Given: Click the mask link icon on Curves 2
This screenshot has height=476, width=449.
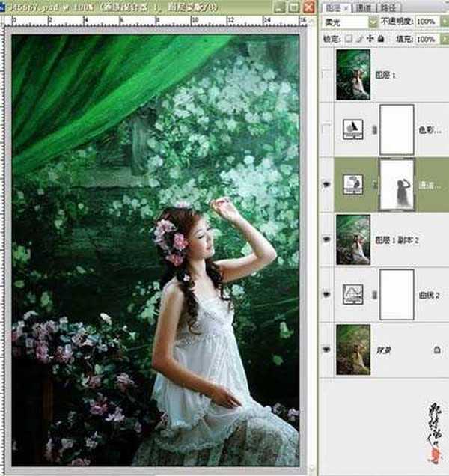Looking at the screenshot, I should click(x=373, y=294).
